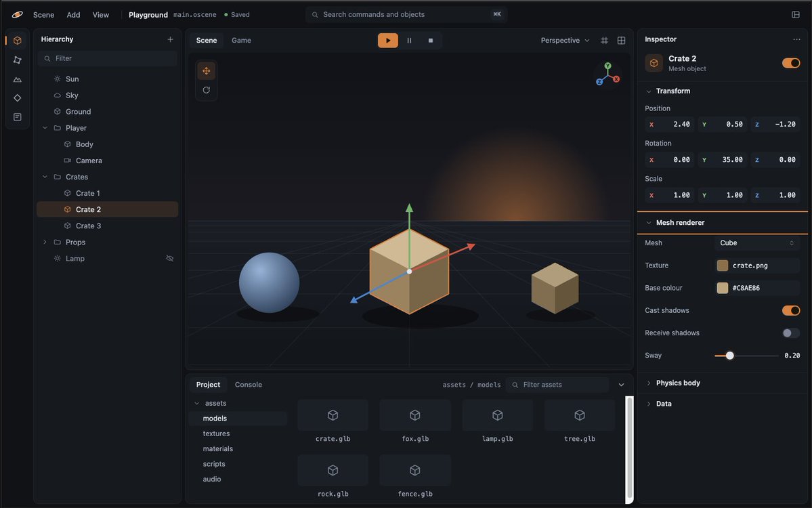Enable Receive shadows toggle
This screenshot has width=812, height=508.
[x=791, y=333]
